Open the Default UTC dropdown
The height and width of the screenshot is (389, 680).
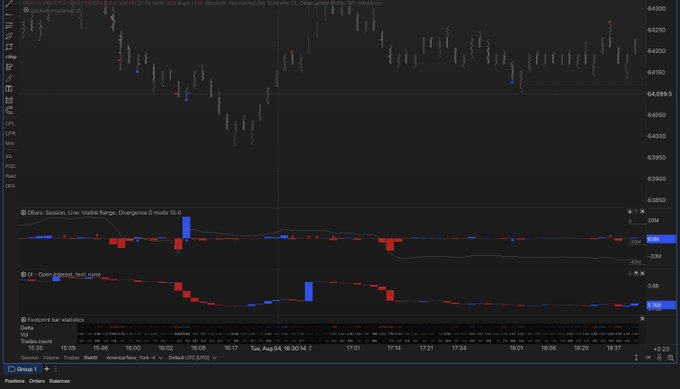(x=193, y=358)
